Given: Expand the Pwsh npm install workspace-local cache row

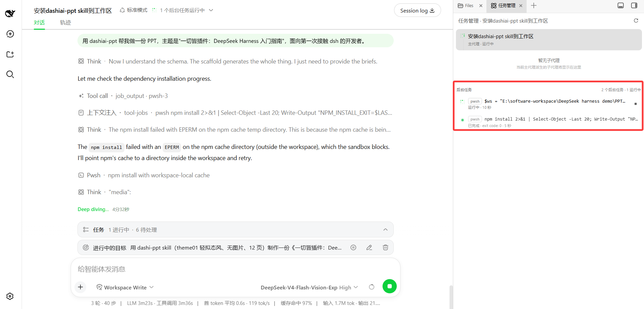Looking at the screenshot, I should pyautogui.click(x=144, y=175).
